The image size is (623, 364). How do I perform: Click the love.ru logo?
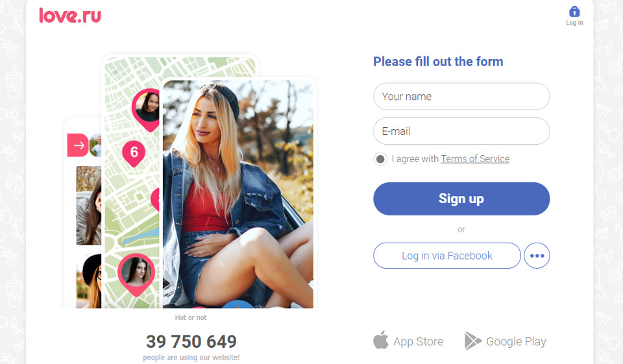coord(70,16)
